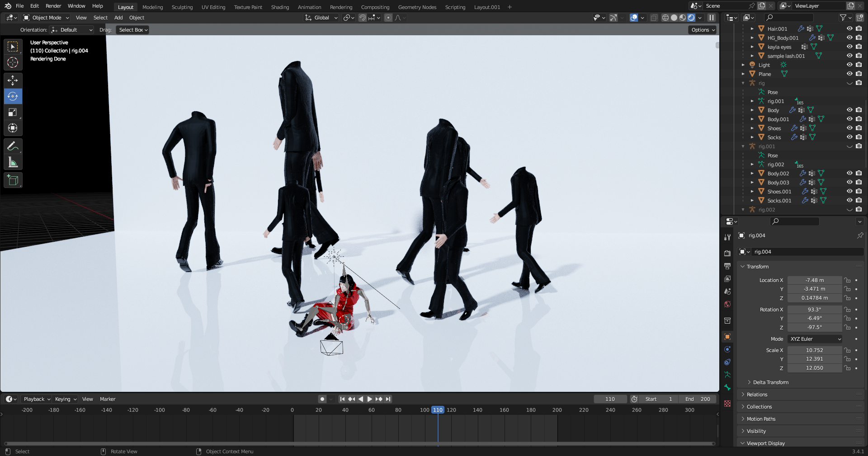Activate the Annotate pencil tool
The width and height of the screenshot is (868, 456).
(x=13, y=146)
